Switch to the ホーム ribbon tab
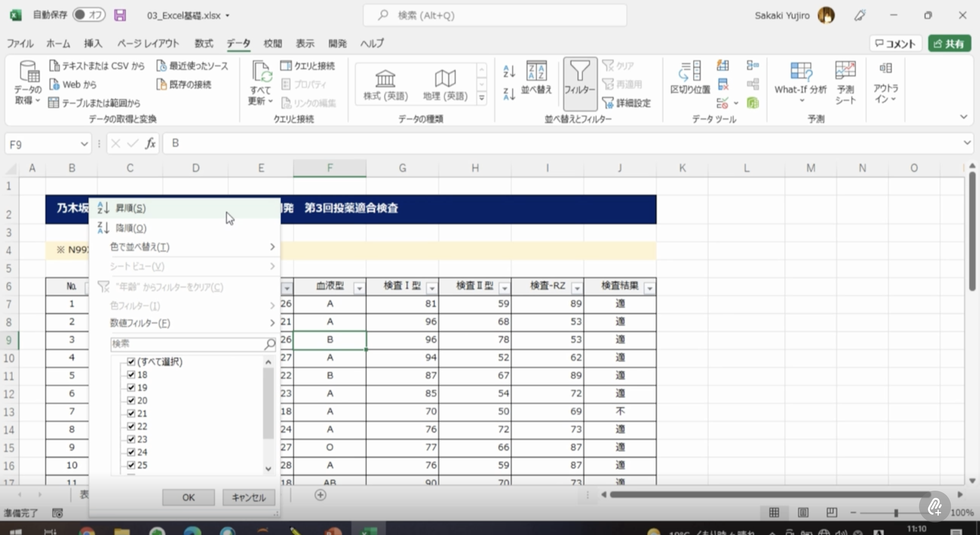Image resolution: width=980 pixels, height=535 pixels. coord(58,43)
